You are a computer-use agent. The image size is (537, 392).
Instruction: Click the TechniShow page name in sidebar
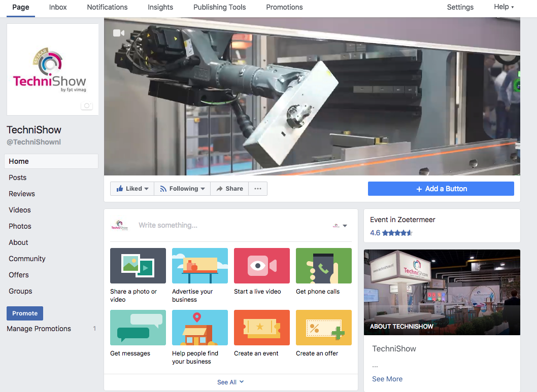[34, 130]
